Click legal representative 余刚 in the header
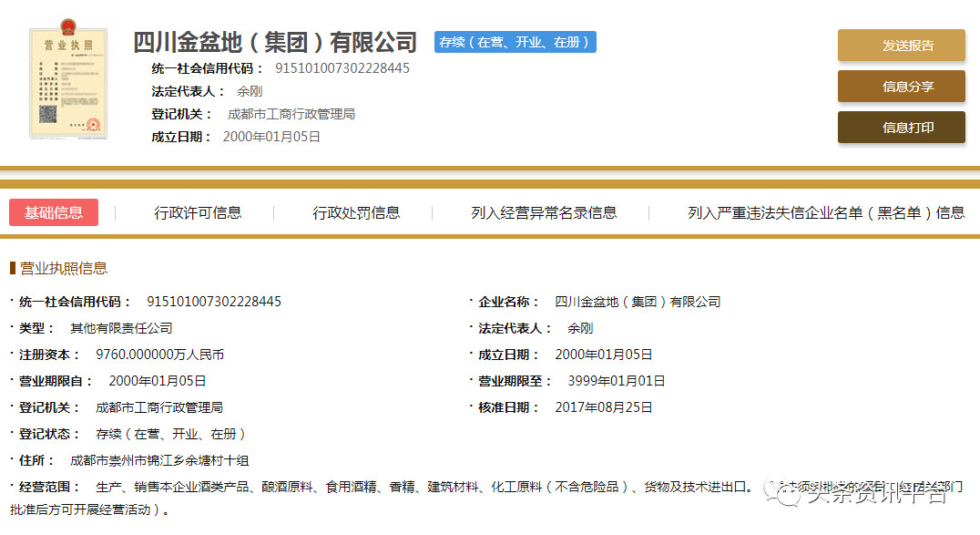The image size is (980, 535). [250, 91]
